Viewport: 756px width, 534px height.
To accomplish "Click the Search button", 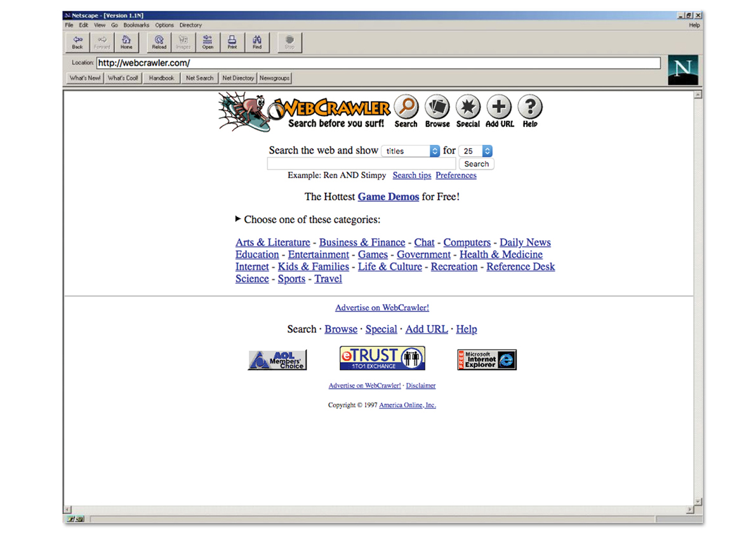I will [x=476, y=163].
